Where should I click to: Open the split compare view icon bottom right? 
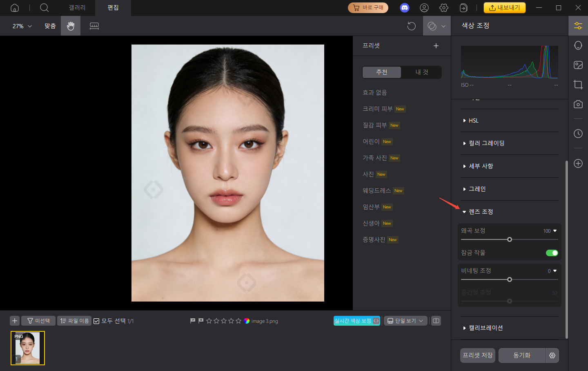pyautogui.click(x=436, y=321)
